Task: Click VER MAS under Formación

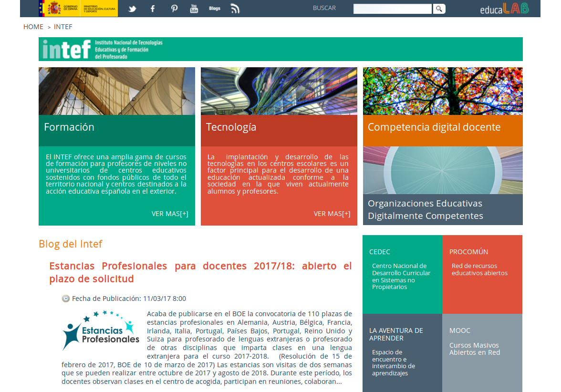Action: 170,214
